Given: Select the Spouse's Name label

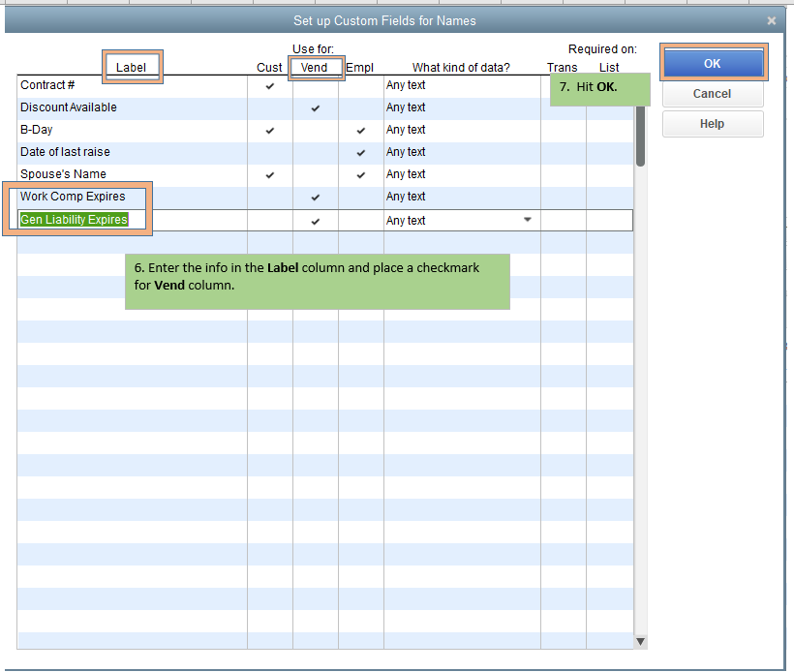Looking at the screenshot, I should coord(63,174).
